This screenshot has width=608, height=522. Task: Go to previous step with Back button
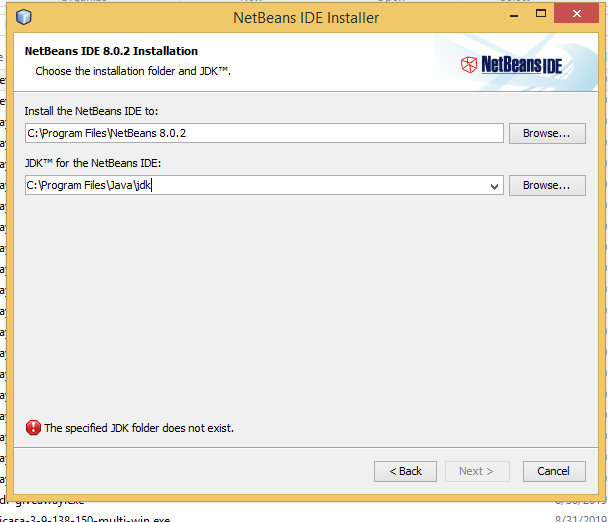pos(405,471)
